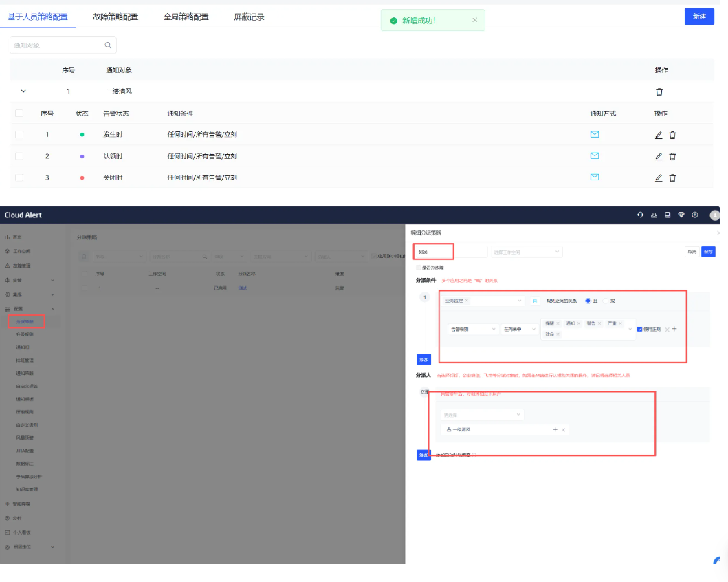Delete the 一缕清风 notification object
This screenshot has height=582, width=728.
pos(659,91)
